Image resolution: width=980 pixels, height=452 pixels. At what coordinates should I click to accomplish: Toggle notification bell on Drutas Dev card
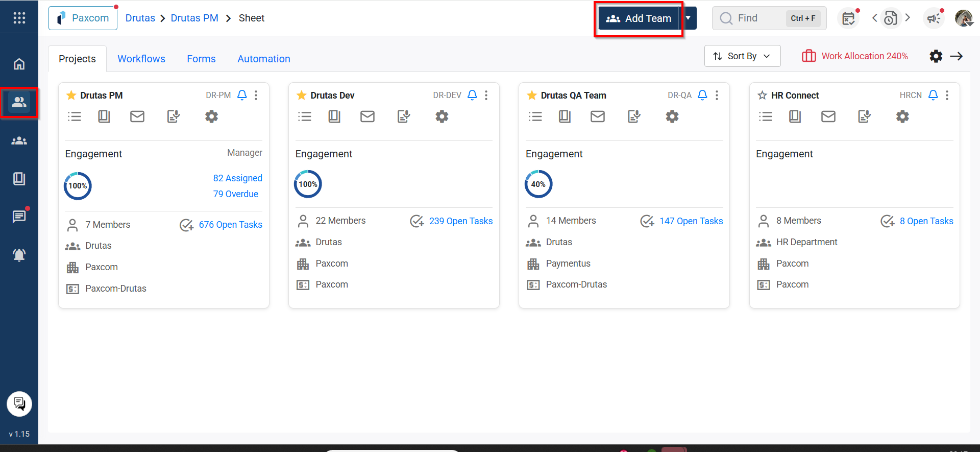(472, 95)
